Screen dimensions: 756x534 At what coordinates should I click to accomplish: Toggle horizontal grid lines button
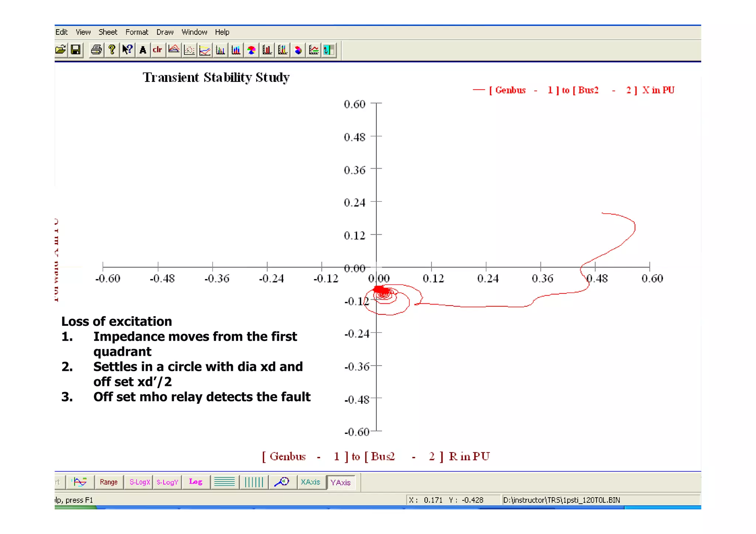click(x=224, y=482)
